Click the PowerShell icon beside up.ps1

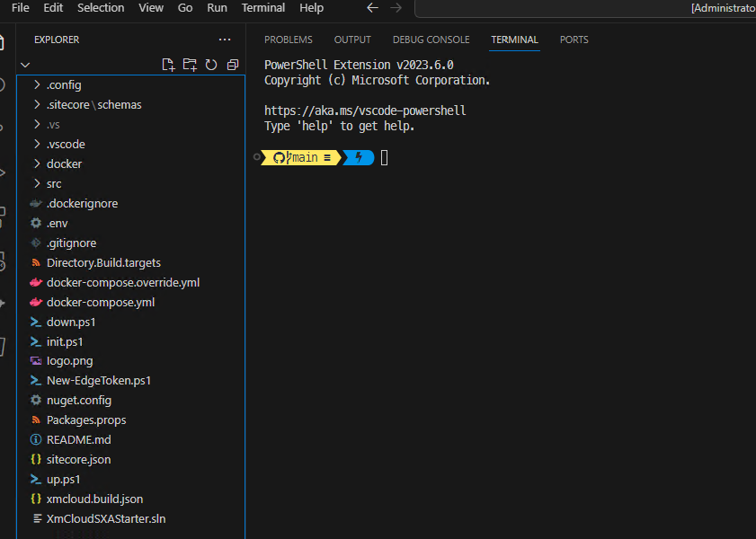36,480
